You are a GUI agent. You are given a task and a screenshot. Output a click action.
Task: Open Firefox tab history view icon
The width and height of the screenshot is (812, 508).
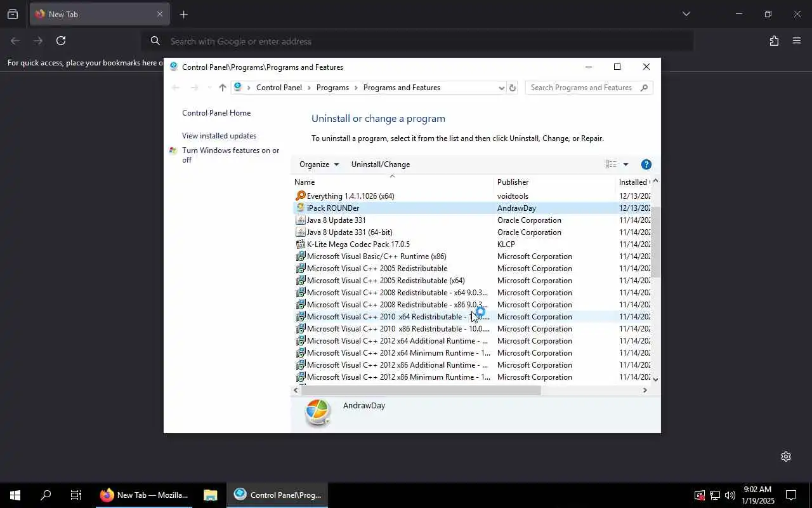click(13, 14)
